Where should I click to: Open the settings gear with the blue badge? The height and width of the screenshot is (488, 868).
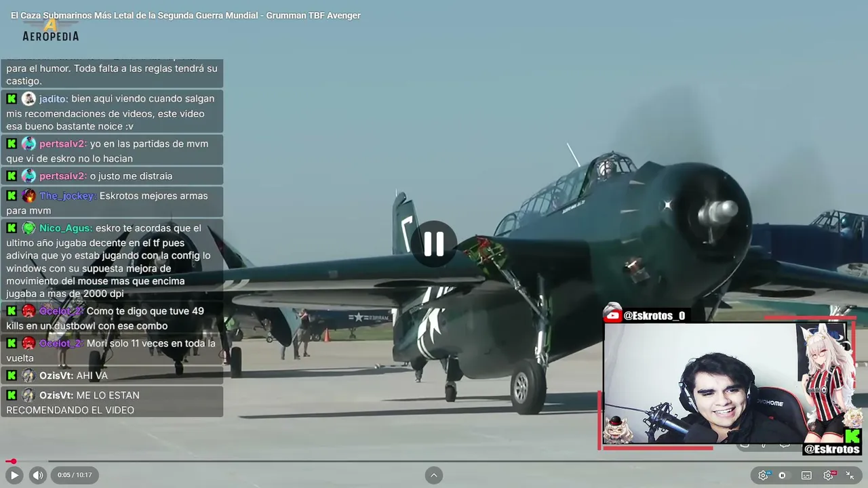[x=764, y=475]
